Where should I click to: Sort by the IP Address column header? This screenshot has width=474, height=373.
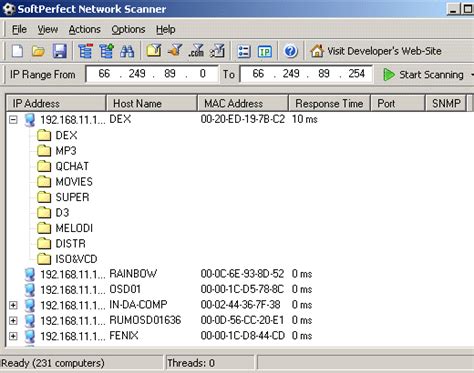56,103
